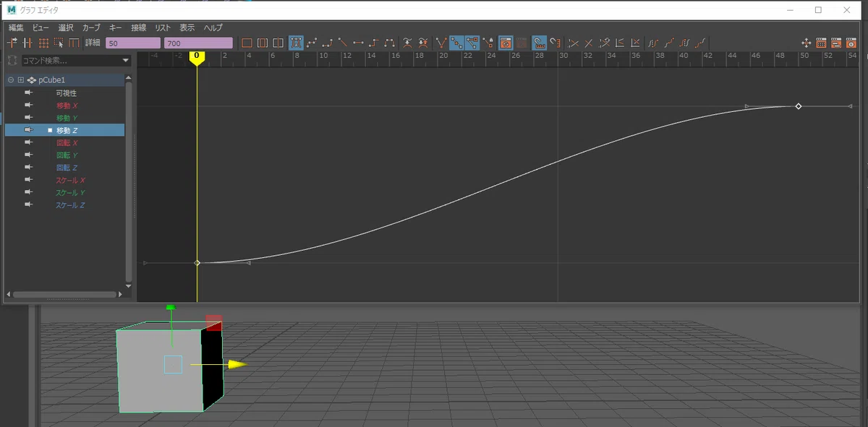Apply Clamped tangents icon
The image size is (868, 427).
tap(328, 43)
